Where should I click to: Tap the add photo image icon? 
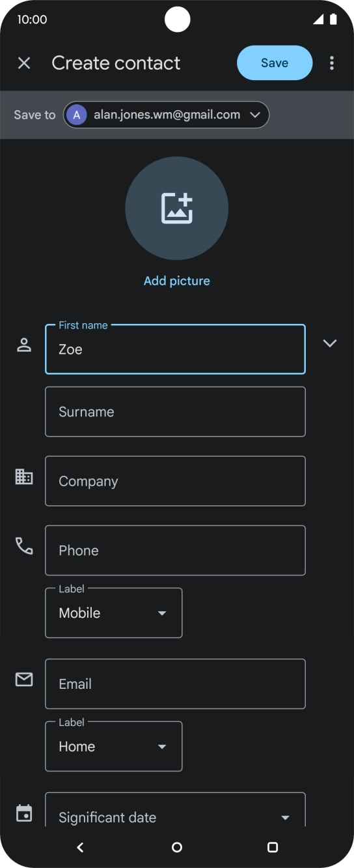coord(177,209)
